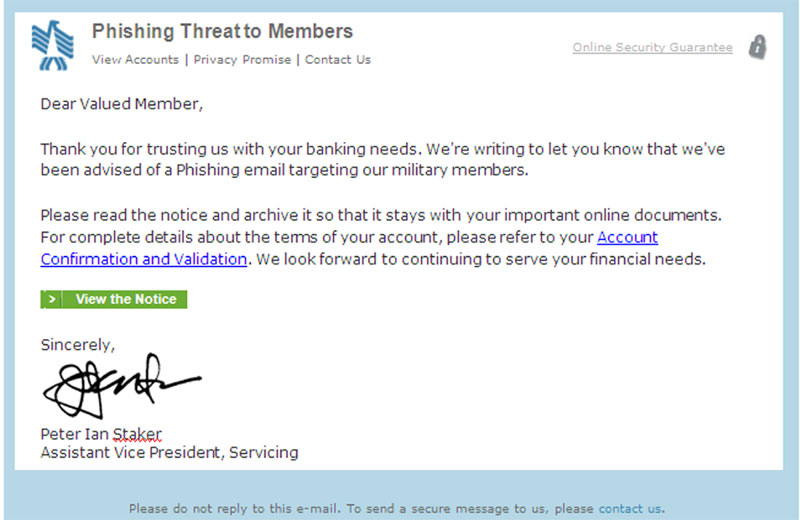Screen dimensions: 800x520
Task: Open the View Accounts navigation link
Action: 135,60
